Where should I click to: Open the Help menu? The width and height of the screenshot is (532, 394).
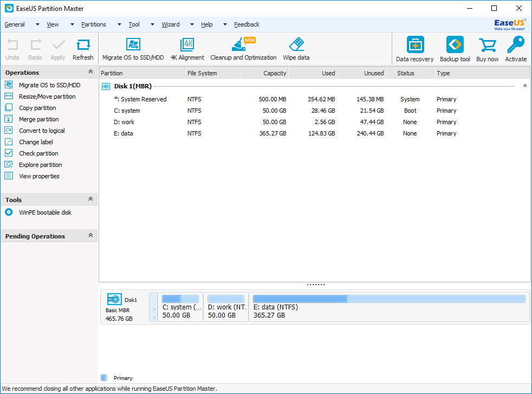tap(206, 24)
